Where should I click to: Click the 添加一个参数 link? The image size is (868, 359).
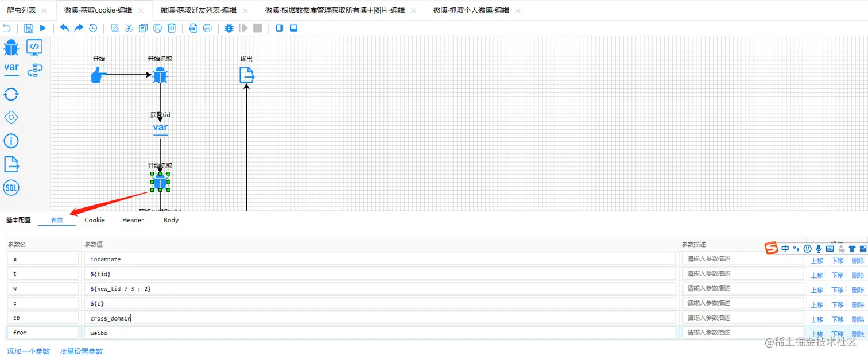tap(29, 351)
